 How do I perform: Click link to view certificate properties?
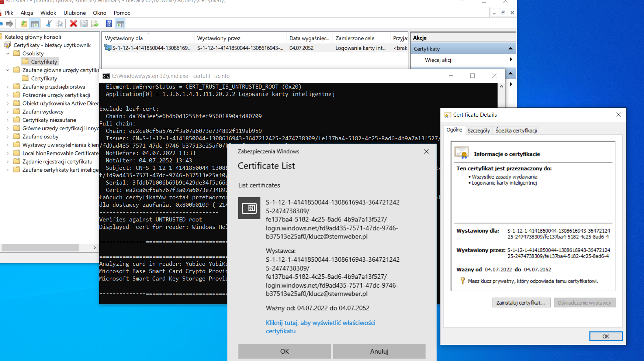321,327
